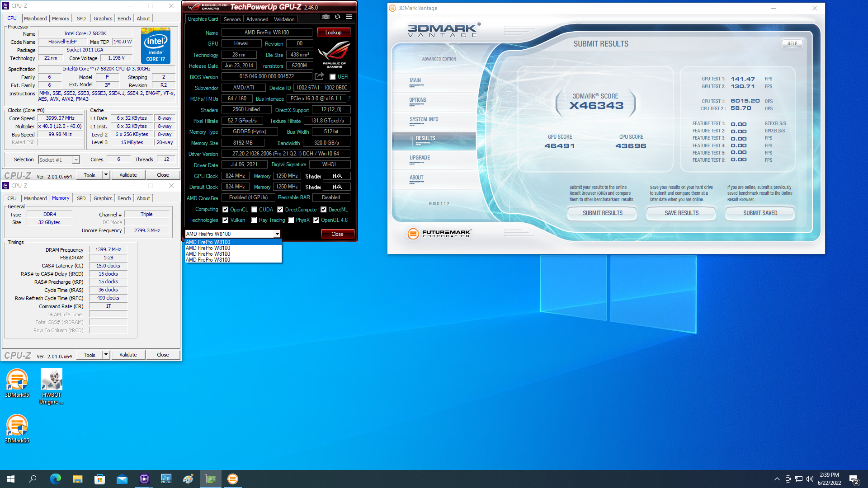Open the Advanced tab in GPU-Z

tap(257, 19)
